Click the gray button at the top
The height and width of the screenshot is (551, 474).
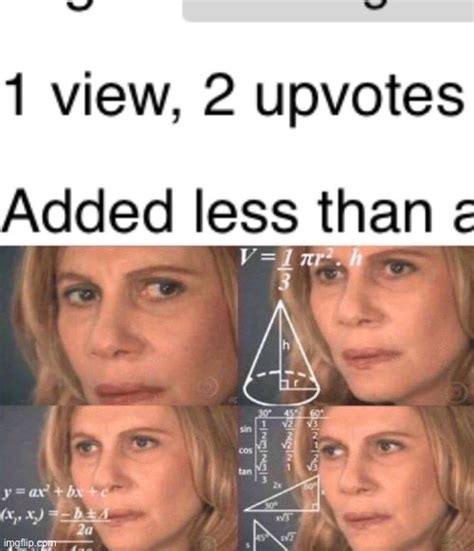pos(328,11)
